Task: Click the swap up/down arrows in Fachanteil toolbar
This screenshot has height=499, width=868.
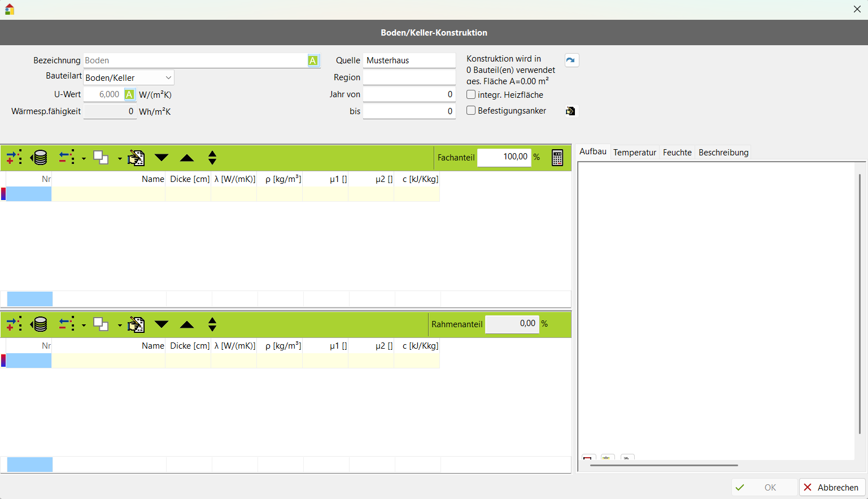Action: [x=212, y=157]
